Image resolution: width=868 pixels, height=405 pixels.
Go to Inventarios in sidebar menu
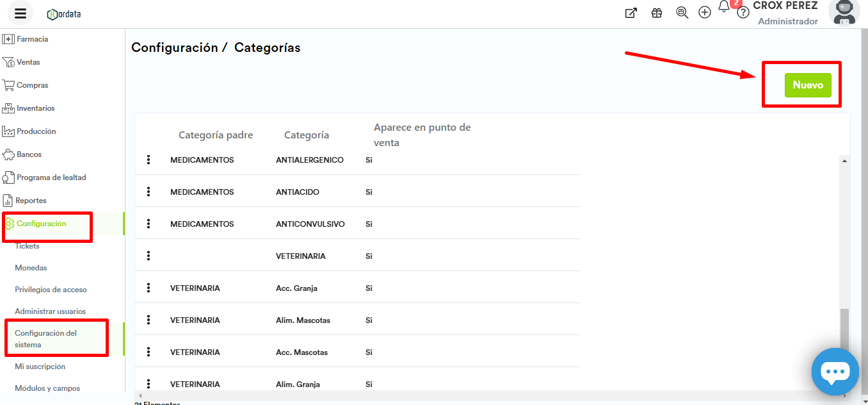pyautogui.click(x=35, y=108)
